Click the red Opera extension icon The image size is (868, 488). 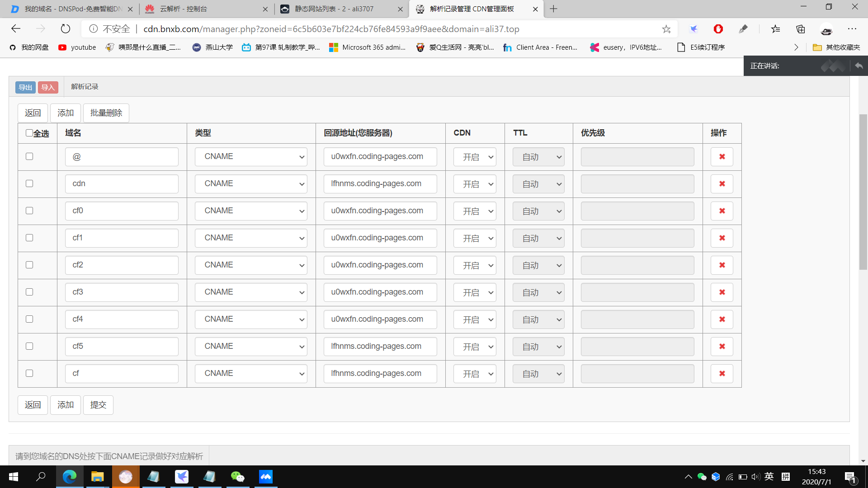[x=718, y=29]
